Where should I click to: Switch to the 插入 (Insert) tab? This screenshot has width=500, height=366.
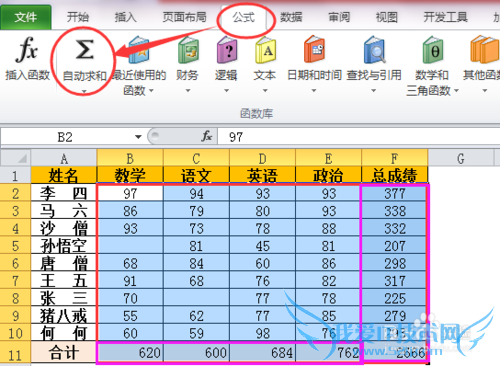click(x=126, y=17)
